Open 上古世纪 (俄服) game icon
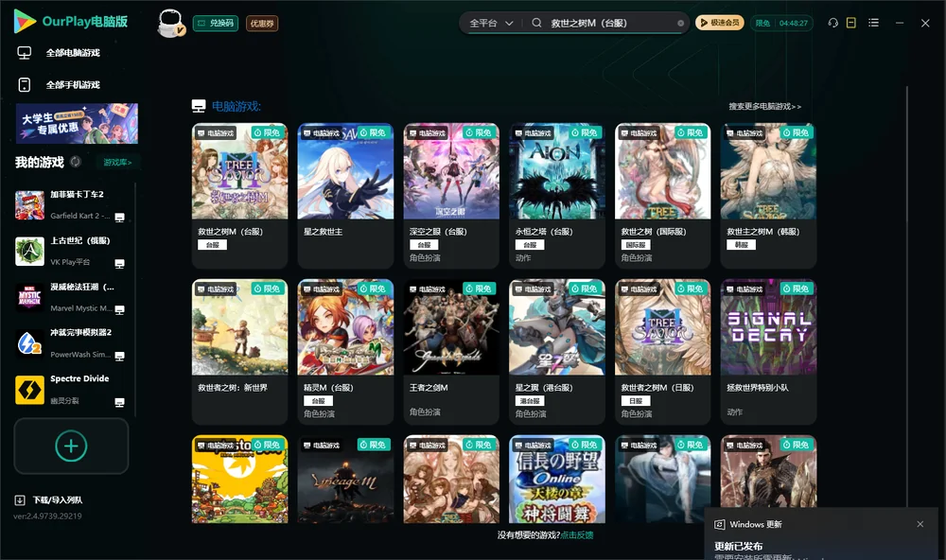 tap(29, 252)
